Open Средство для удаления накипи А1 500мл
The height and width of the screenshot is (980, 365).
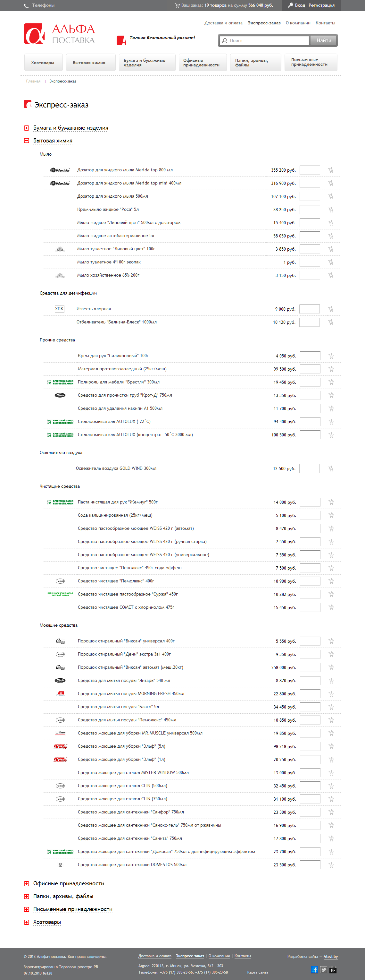[x=120, y=408]
